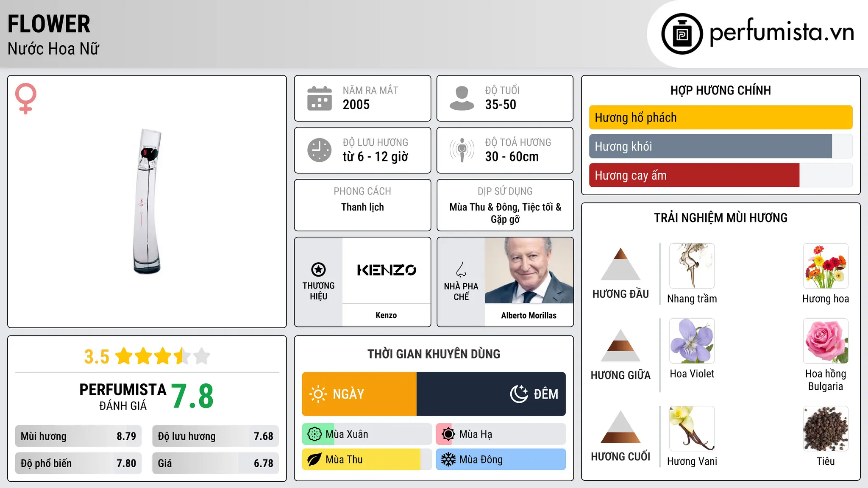Viewport: 868px width, 488px height.
Task: Select the dark Đêm nighttime segment
Action: [491, 394]
